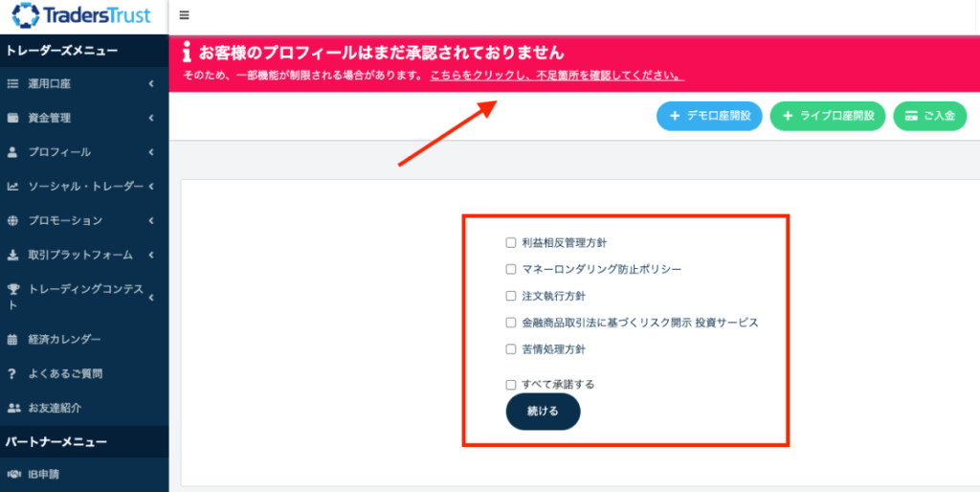Image resolution: width=980 pixels, height=492 pixels.
Task: Tick the マネーロンダリング防止ポリシー checkbox
Action: tap(511, 270)
